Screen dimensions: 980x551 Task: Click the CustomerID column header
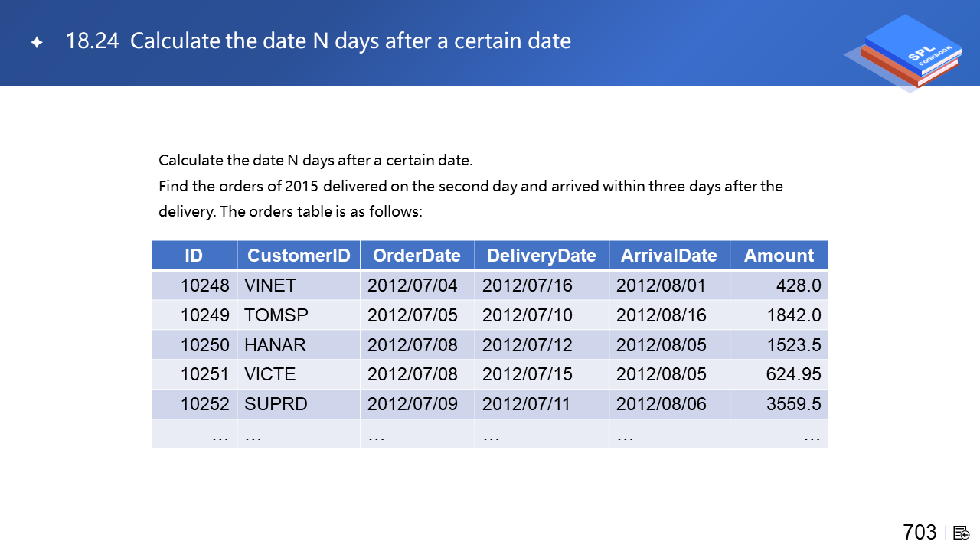(299, 256)
